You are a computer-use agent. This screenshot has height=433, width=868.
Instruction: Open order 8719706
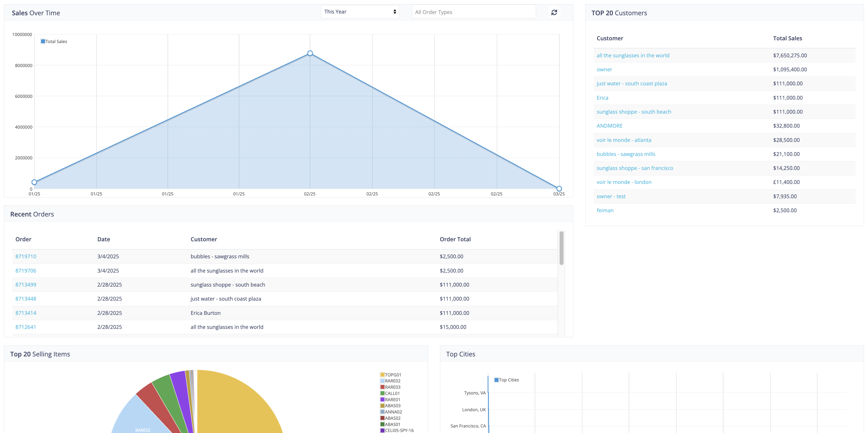click(x=26, y=271)
